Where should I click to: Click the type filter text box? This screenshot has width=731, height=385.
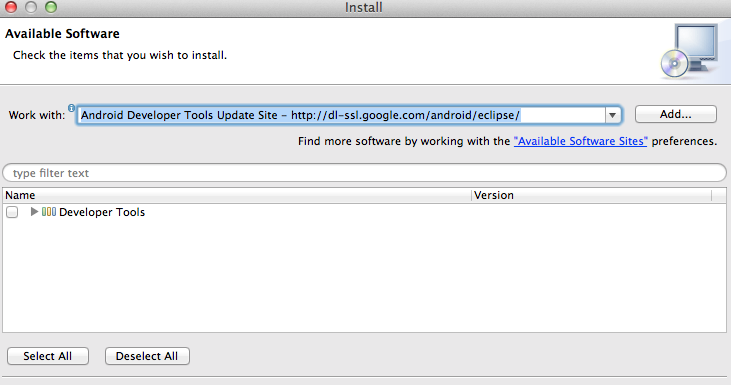(x=365, y=173)
